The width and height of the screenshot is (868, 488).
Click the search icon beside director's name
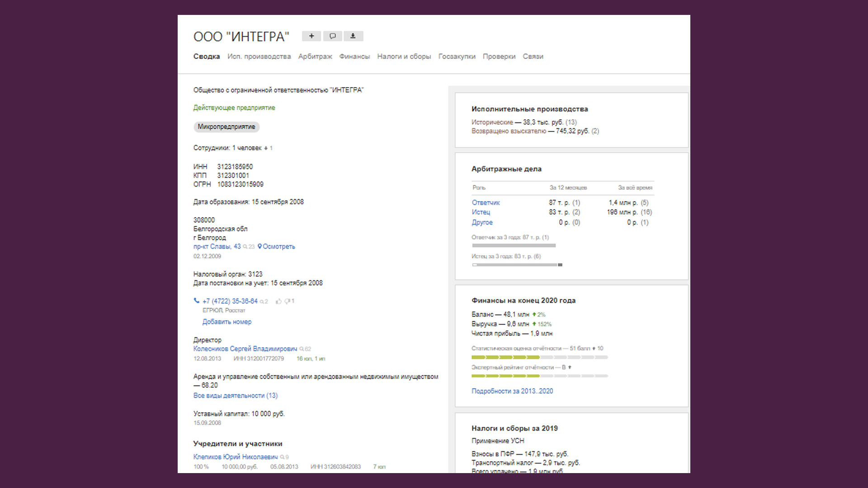tap(302, 349)
